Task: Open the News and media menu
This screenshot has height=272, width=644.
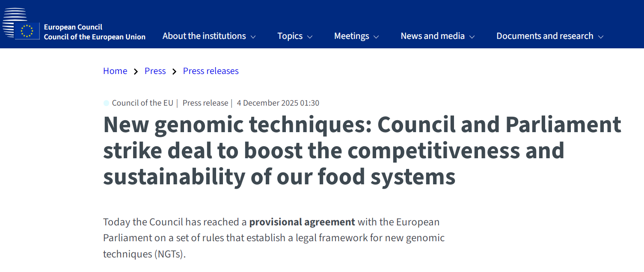Action: (x=432, y=36)
